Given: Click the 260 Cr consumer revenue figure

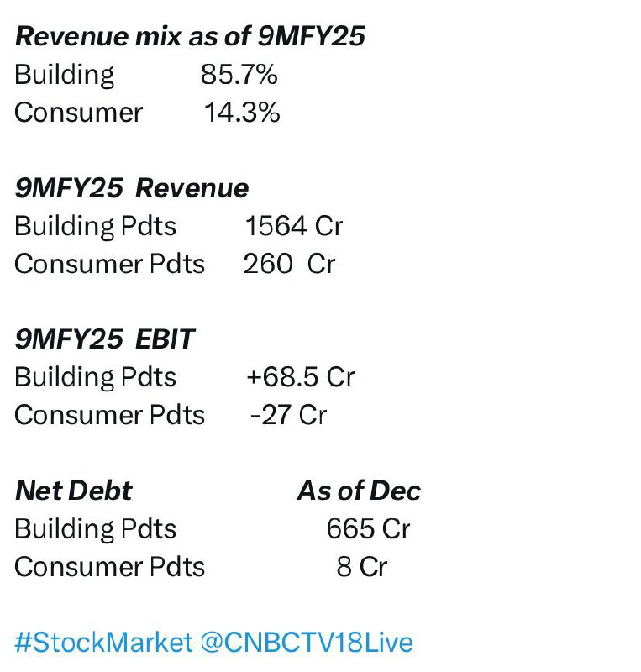Looking at the screenshot, I should (289, 264).
